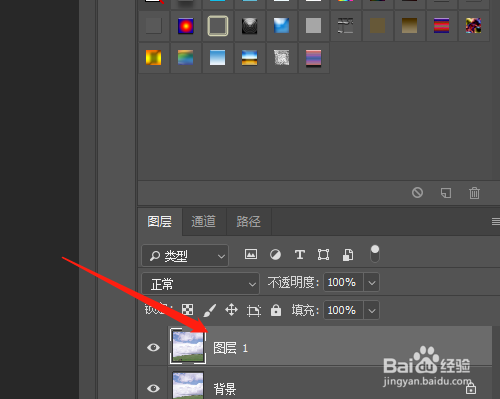Select the 图层 1 layer thumbnail

pos(188,346)
